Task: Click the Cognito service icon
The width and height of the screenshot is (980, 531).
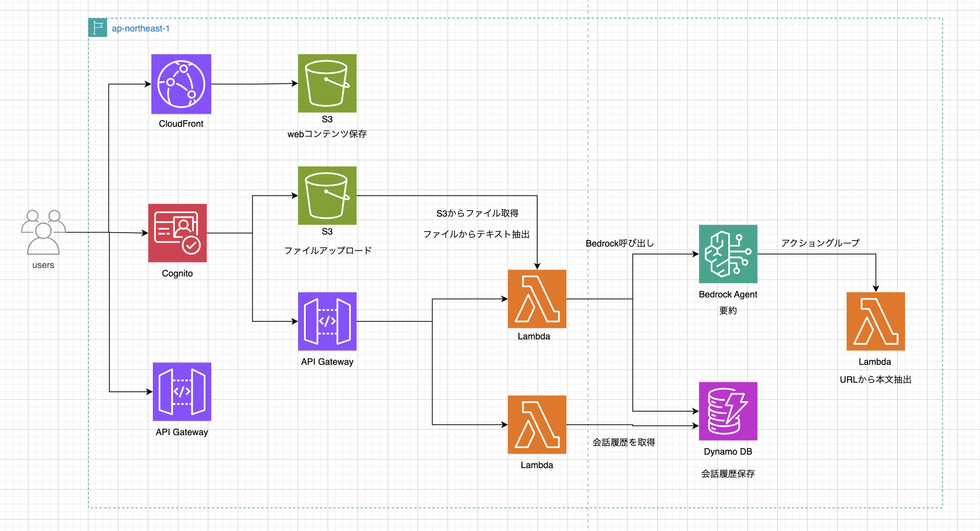Action: tap(177, 233)
